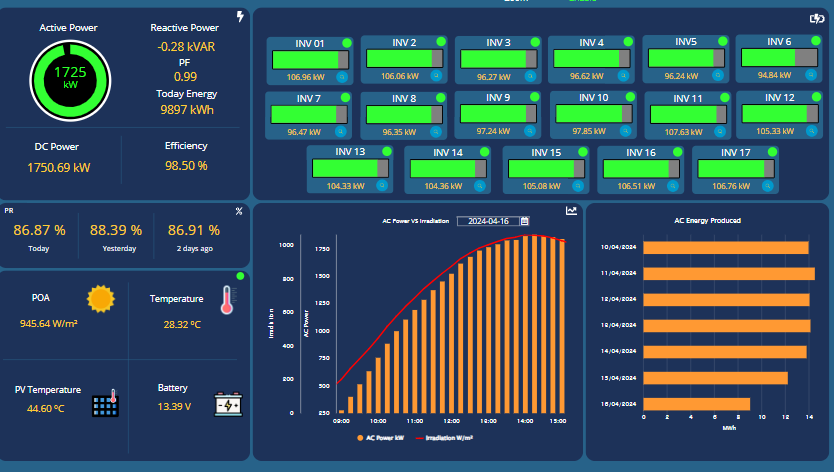Click the thermometer icon for Temperature

tap(226, 300)
